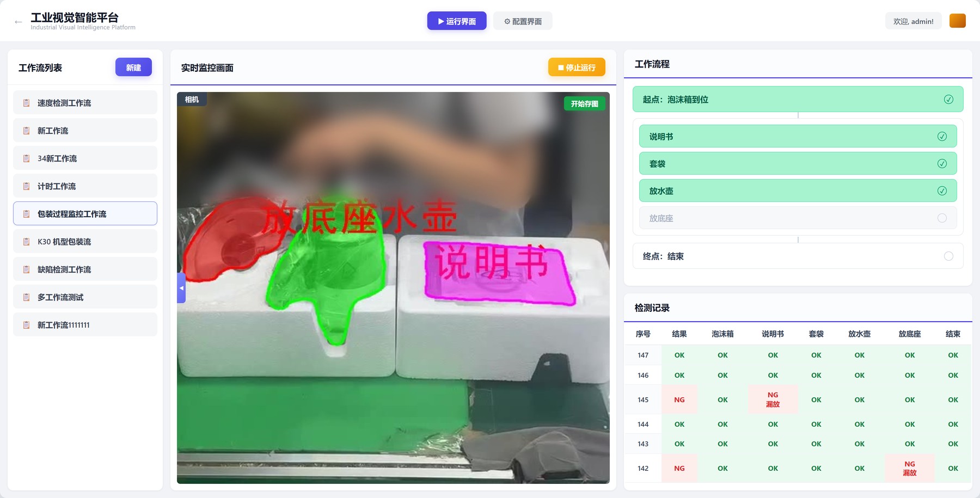The height and width of the screenshot is (498, 980).
Task: Click the back arrow beside platform title
Action: pos(19,22)
